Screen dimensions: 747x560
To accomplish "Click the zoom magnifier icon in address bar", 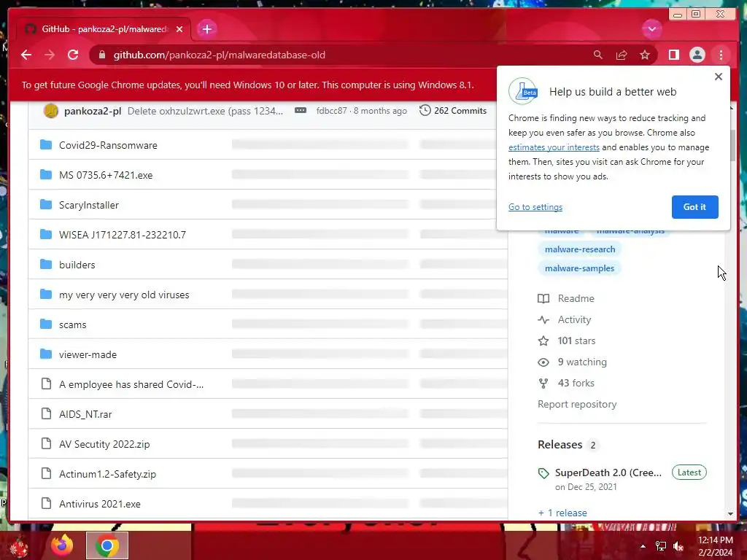I will click(598, 55).
